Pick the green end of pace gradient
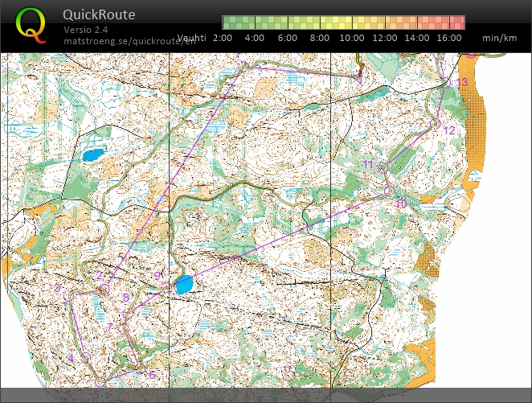This screenshot has height=403, width=532. click(227, 23)
